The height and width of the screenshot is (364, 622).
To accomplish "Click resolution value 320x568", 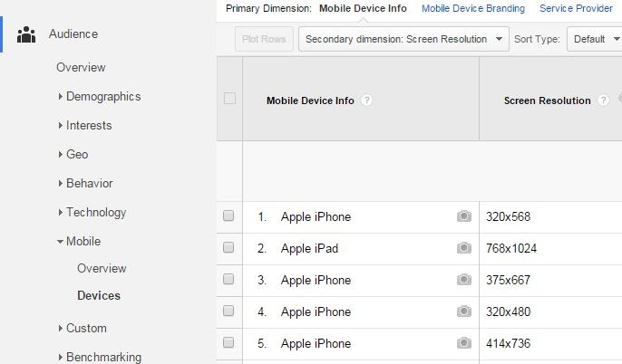I will [508, 216].
